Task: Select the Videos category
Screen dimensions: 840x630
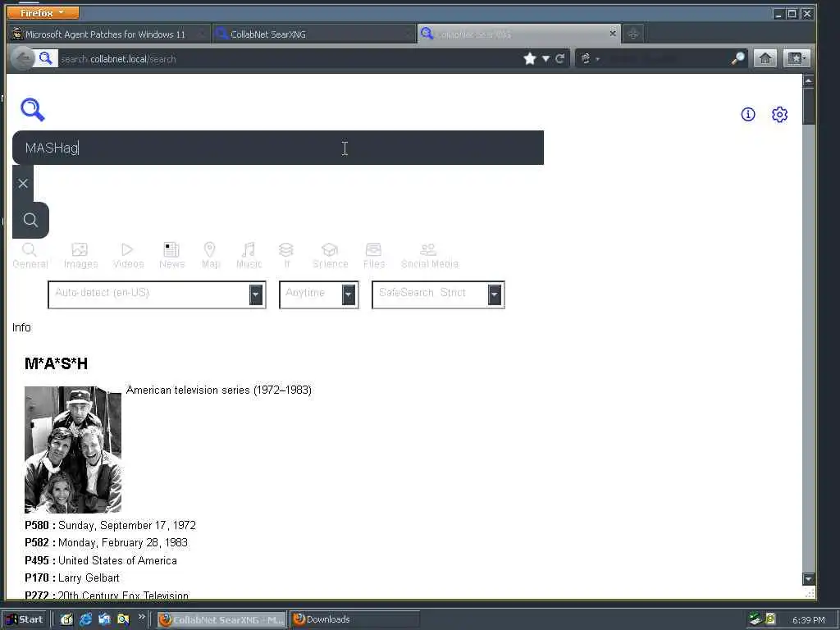Action: (128, 256)
